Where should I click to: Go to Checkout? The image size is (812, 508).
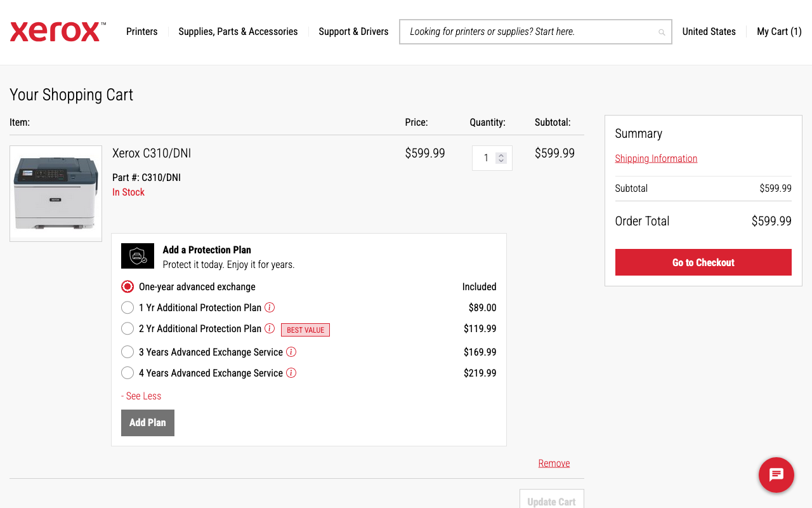(x=703, y=262)
